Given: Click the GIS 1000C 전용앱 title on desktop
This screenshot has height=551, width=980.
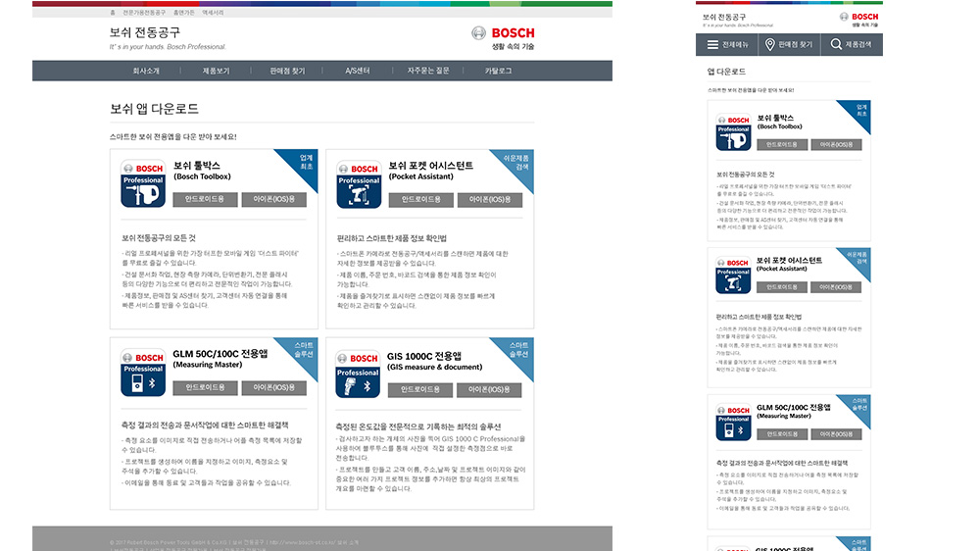Looking at the screenshot, I should [424, 356].
